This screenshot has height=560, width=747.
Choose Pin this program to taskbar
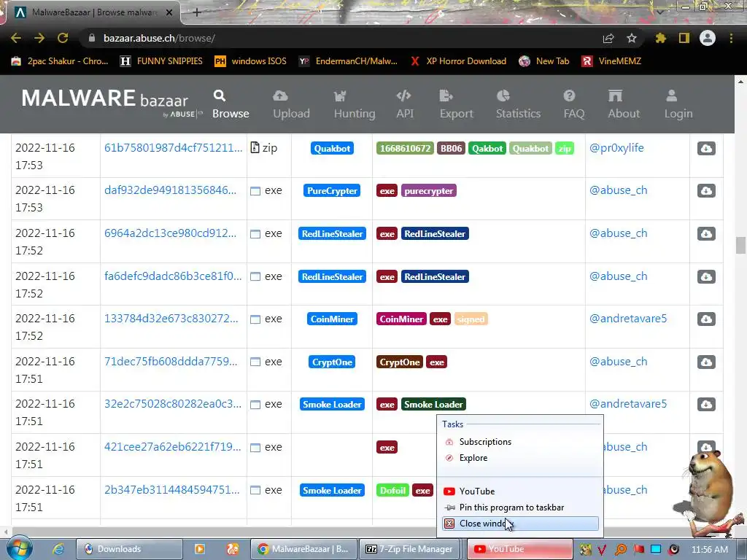click(x=520, y=507)
